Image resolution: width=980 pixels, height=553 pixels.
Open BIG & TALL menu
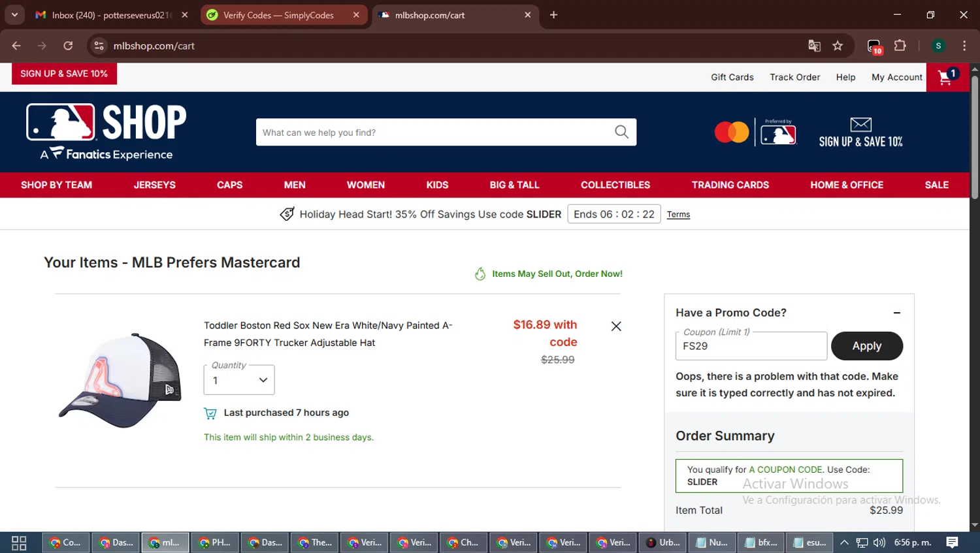[x=514, y=185]
